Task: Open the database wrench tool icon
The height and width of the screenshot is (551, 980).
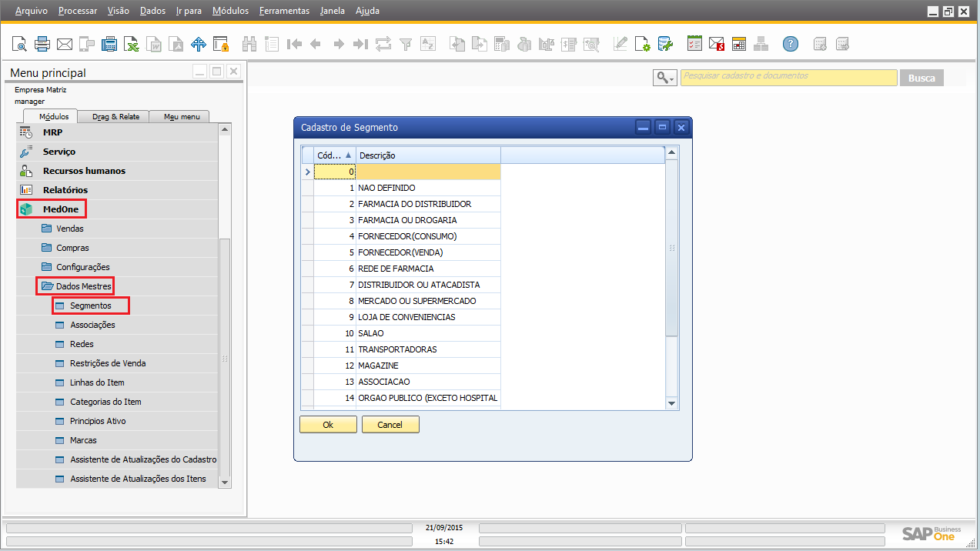Action: 664,44
